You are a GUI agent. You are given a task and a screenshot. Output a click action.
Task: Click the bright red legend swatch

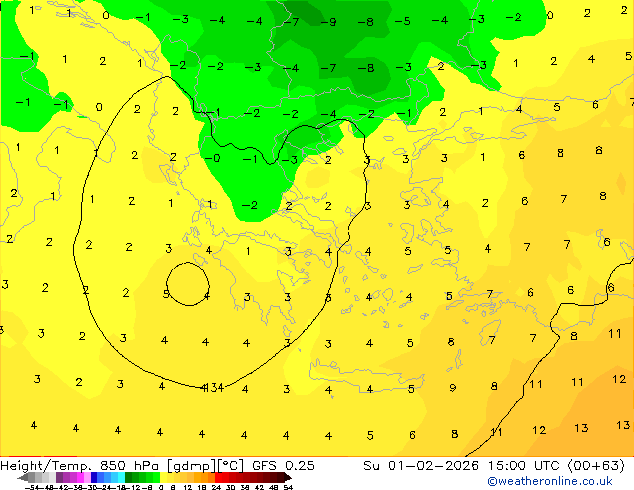218,477
